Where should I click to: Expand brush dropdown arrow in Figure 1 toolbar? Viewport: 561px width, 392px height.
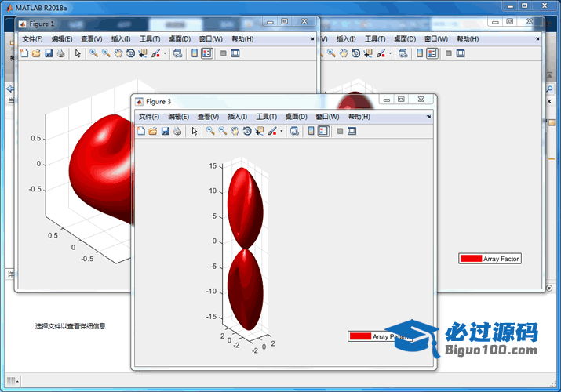pyautogui.click(x=164, y=53)
